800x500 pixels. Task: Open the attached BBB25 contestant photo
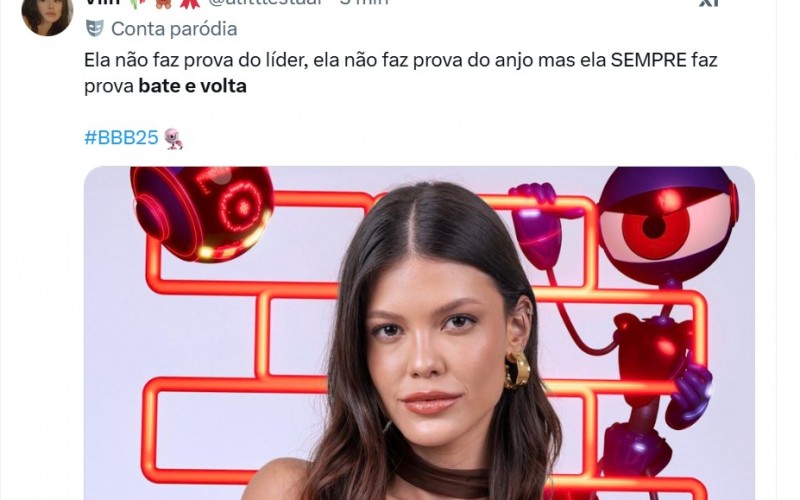click(419, 333)
